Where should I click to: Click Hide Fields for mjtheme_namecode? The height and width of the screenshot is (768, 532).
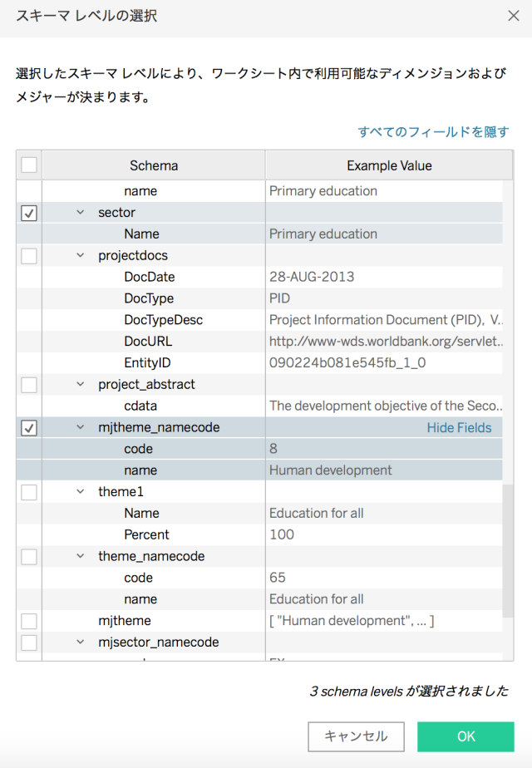[459, 427]
